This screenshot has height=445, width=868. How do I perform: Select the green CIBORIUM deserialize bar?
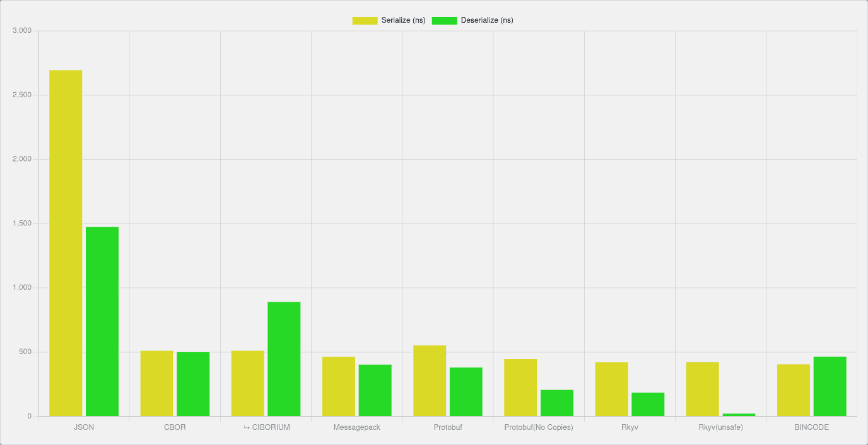284,359
